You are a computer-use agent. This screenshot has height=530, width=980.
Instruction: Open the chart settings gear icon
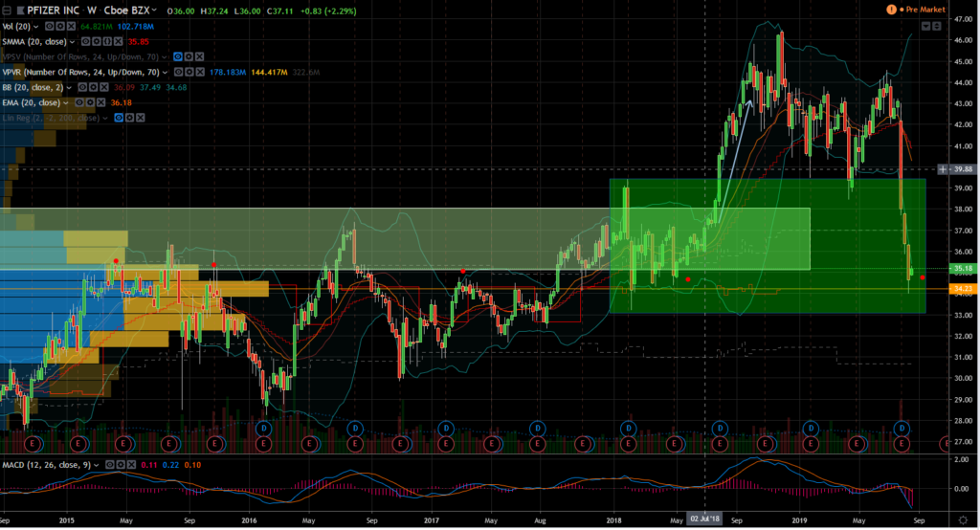[963, 520]
